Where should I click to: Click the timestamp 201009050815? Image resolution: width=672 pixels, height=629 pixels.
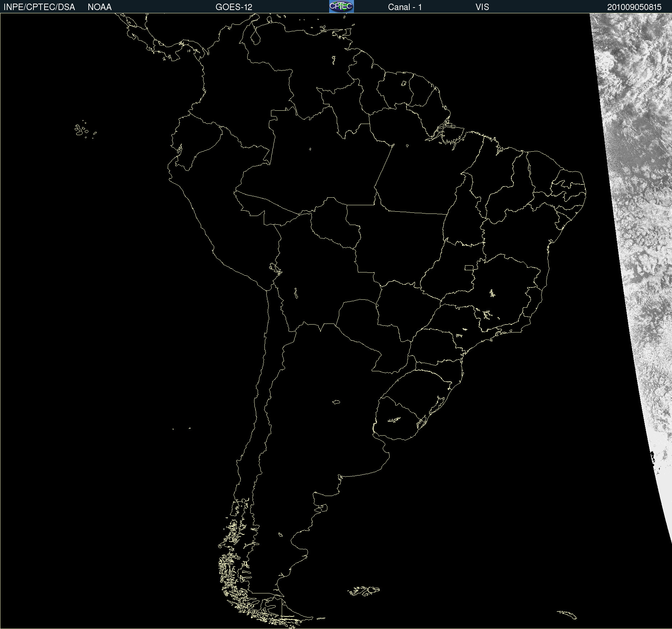[634, 7]
